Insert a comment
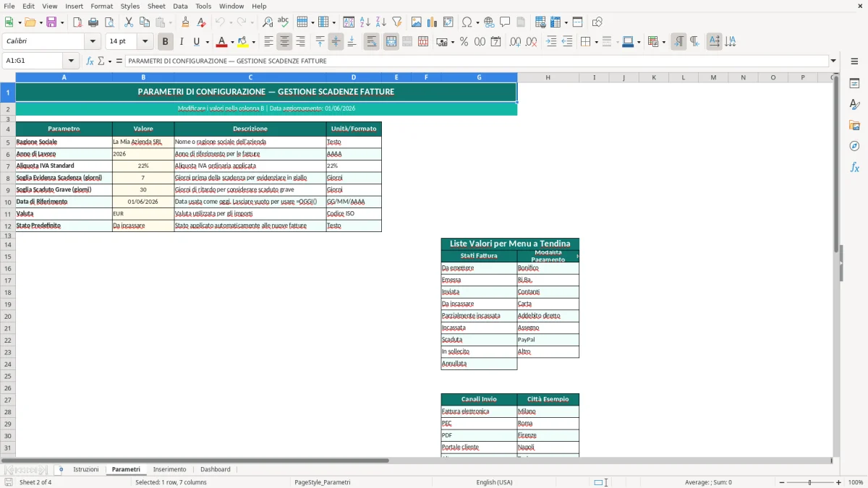The image size is (868, 488). click(x=505, y=22)
